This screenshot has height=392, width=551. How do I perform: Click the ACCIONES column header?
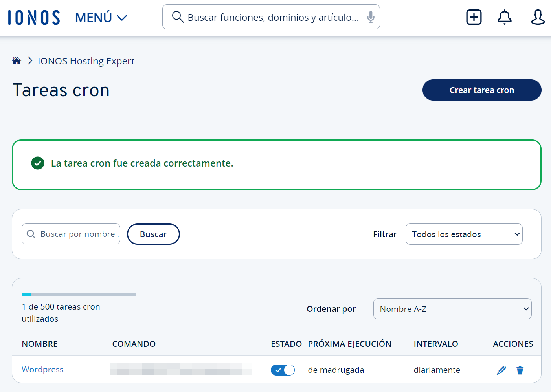tap(513, 344)
